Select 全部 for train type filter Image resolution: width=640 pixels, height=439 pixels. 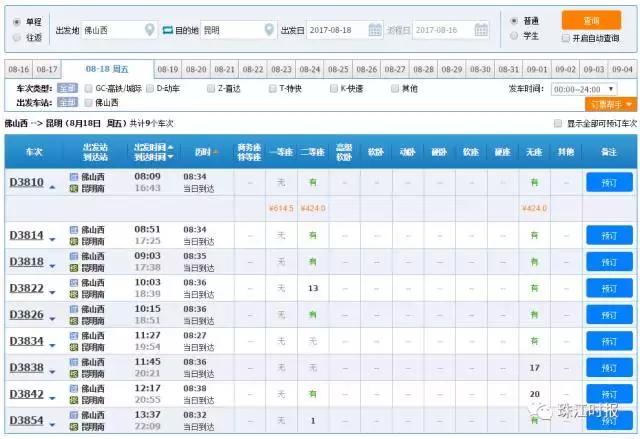coord(67,89)
